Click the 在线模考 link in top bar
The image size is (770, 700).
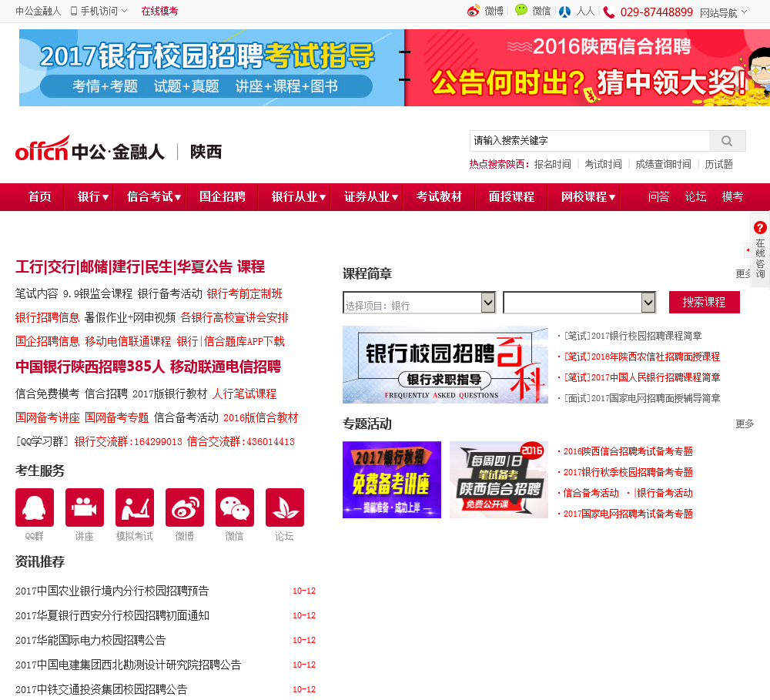tap(159, 11)
